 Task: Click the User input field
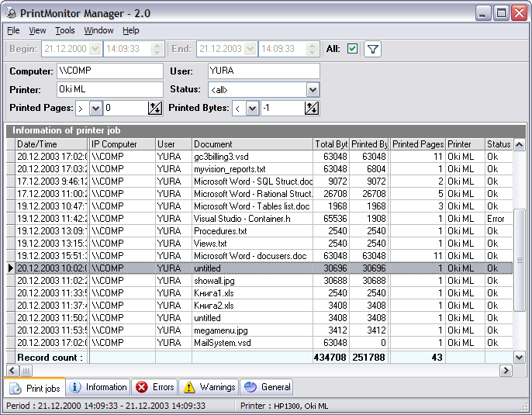pyautogui.click(x=263, y=71)
